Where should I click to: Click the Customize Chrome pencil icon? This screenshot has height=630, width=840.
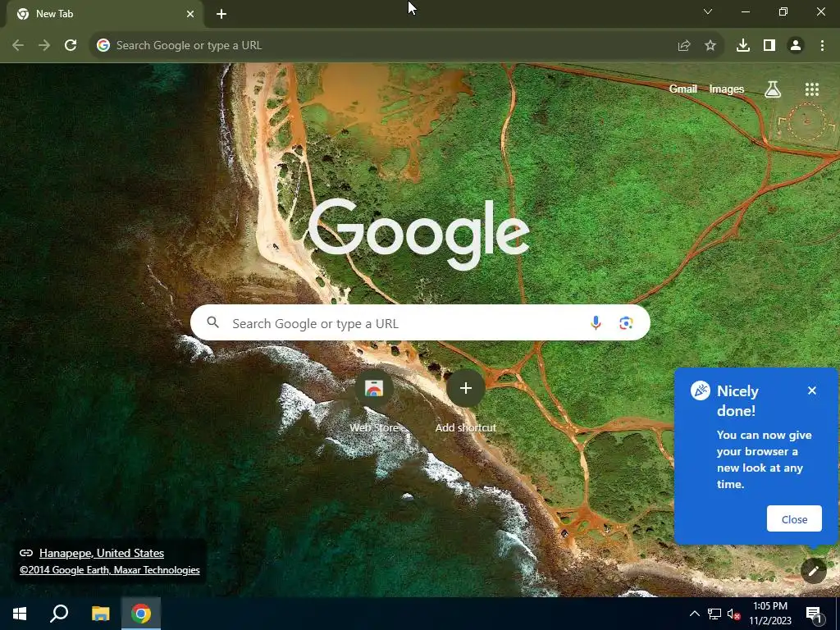[813, 571]
